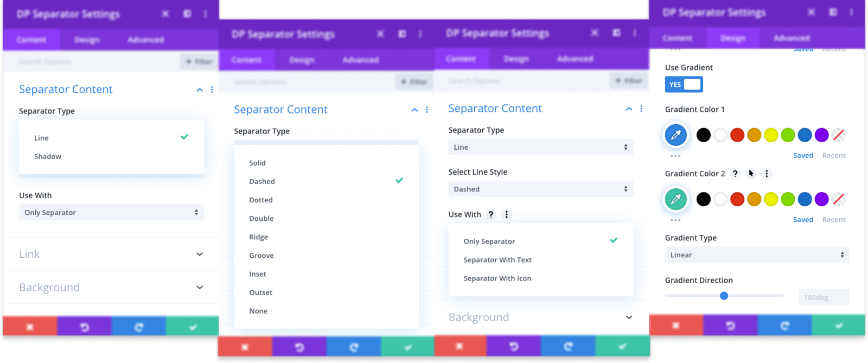868x363 pixels.
Task: Open the three-dot menu beside Use With
Action: (507, 214)
